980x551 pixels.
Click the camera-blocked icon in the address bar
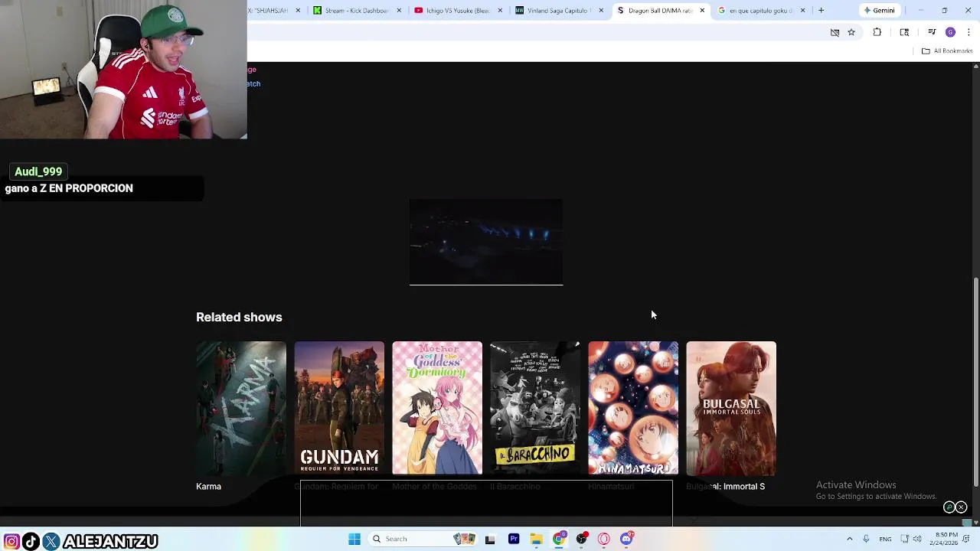point(835,32)
